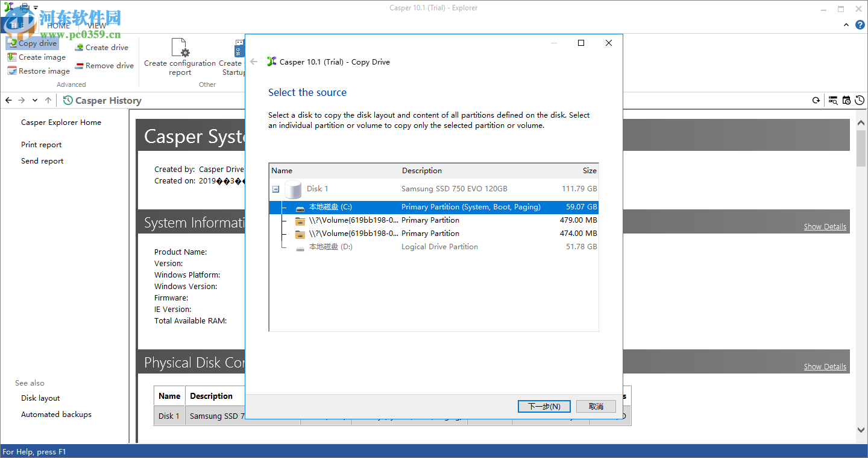This screenshot has height=458, width=868.
Task: Select the 479.00 MB volume row
Action: tap(434, 220)
